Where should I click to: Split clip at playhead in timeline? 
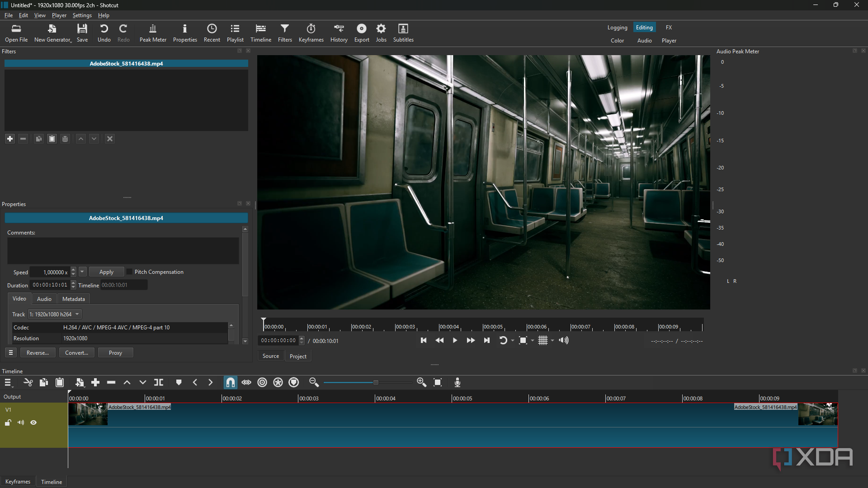(159, 383)
